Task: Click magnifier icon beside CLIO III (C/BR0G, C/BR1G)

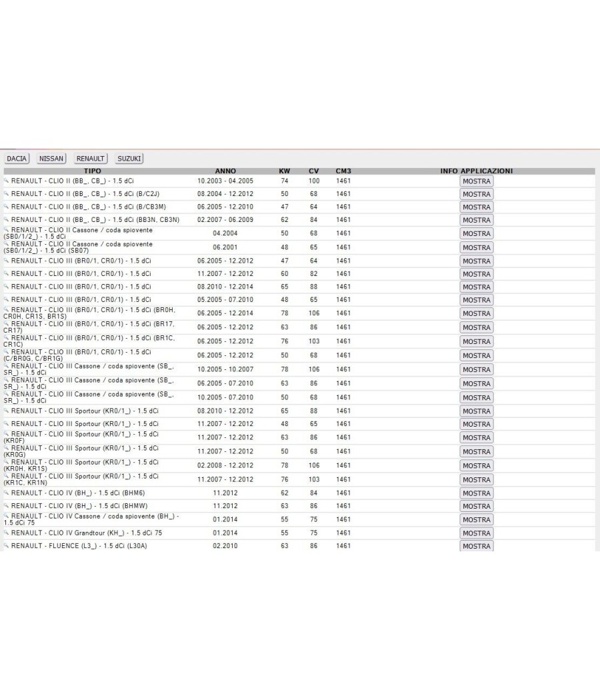Action: (6, 352)
